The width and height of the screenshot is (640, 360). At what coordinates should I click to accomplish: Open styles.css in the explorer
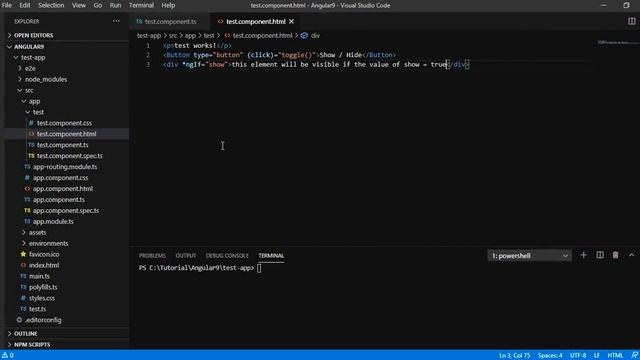click(x=42, y=298)
